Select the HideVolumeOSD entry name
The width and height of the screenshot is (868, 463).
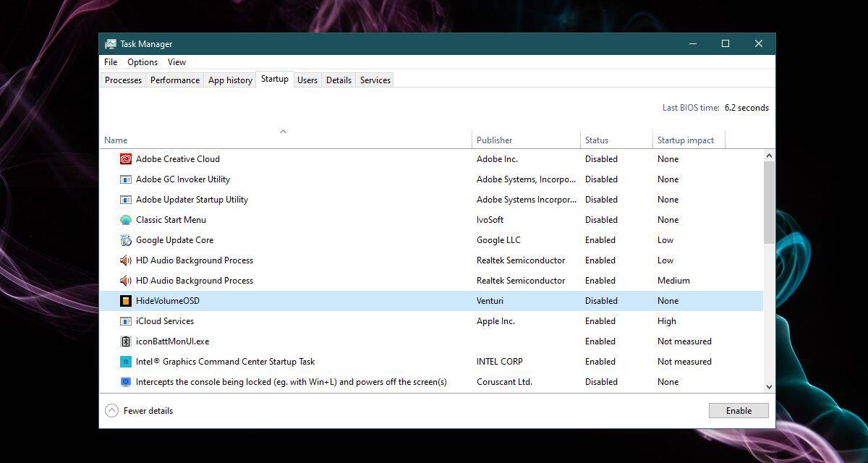coord(168,301)
